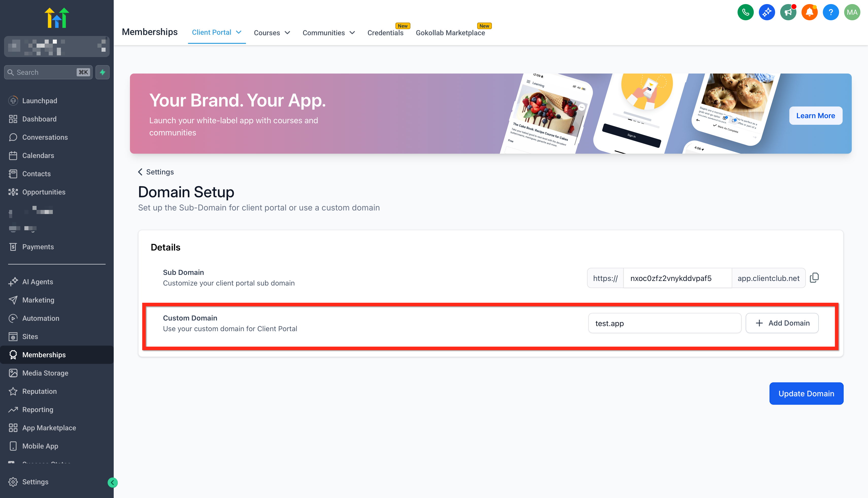Click the lightning bolt icon beside search
The width and height of the screenshot is (868, 498).
pyautogui.click(x=102, y=72)
